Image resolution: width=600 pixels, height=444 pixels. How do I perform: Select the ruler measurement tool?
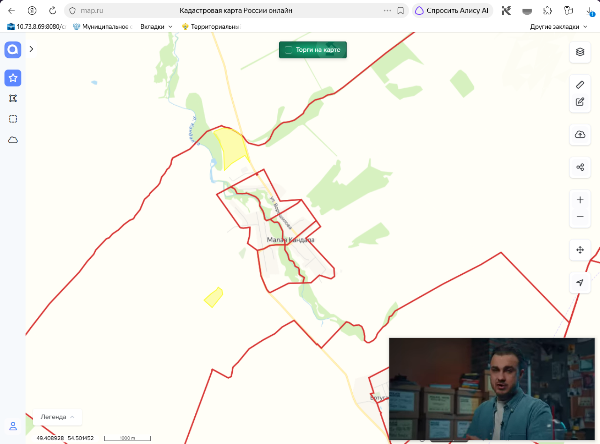pos(580,85)
